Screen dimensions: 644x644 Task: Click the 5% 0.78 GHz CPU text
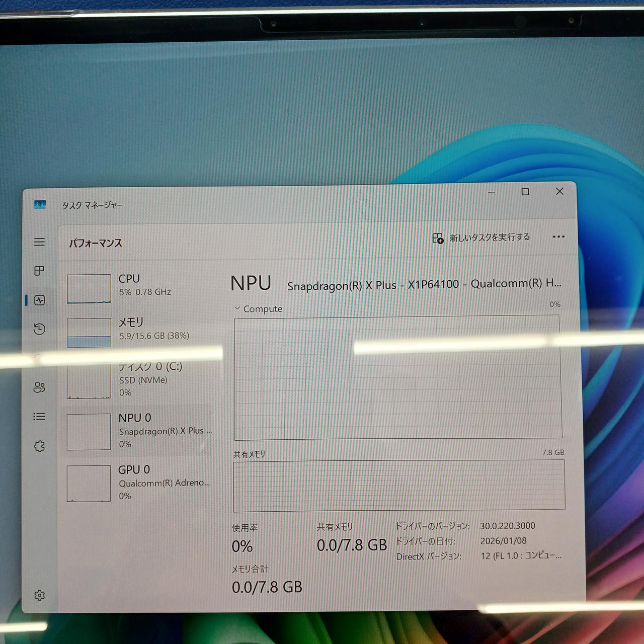[x=145, y=292]
